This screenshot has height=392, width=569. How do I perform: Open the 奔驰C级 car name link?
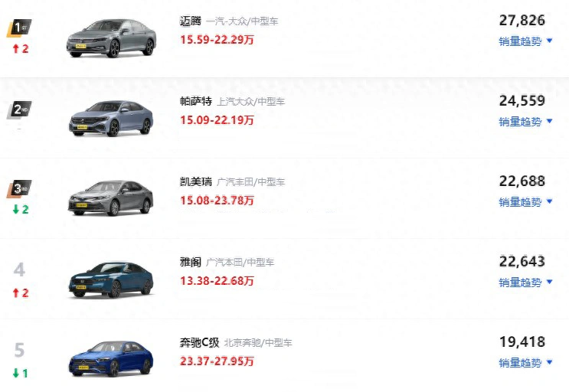pyautogui.click(x=200, y=342)
